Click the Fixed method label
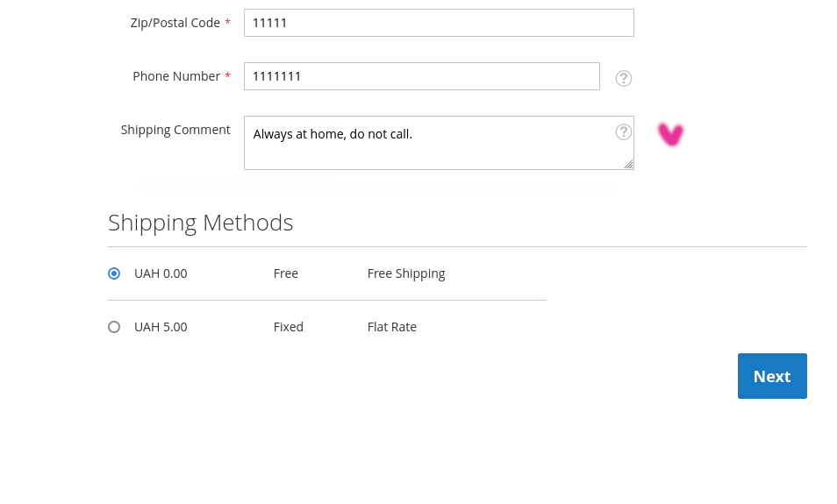This screenshot has height=504, width=837. tap(289, 327)
